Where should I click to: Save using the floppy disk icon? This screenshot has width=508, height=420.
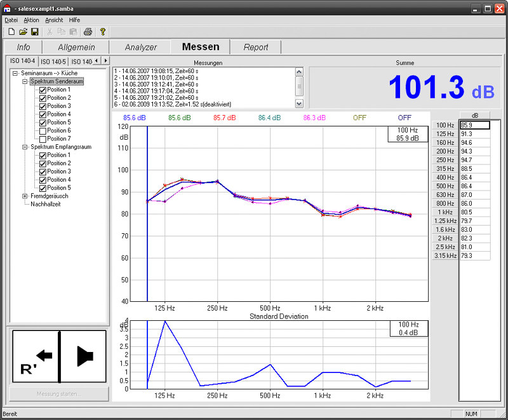click(x=35, y=32)
